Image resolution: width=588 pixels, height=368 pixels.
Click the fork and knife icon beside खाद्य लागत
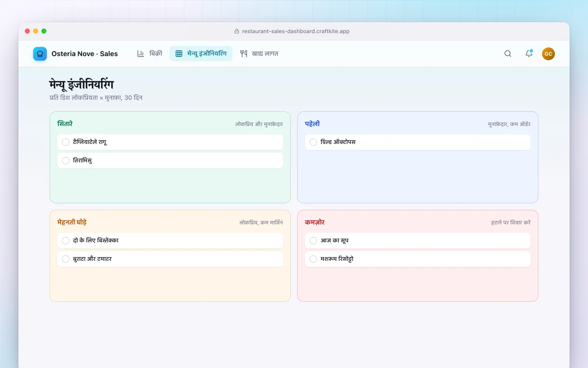click(243, 54)
